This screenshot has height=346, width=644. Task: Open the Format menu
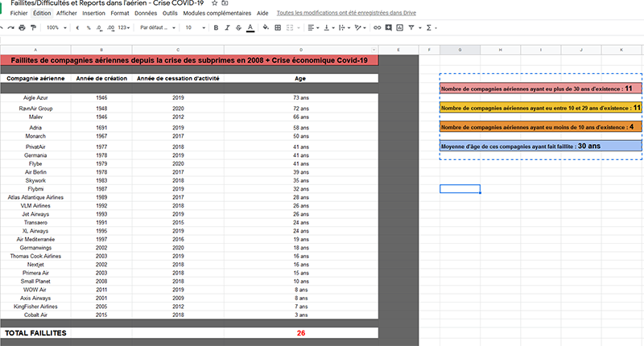[120, 13]
